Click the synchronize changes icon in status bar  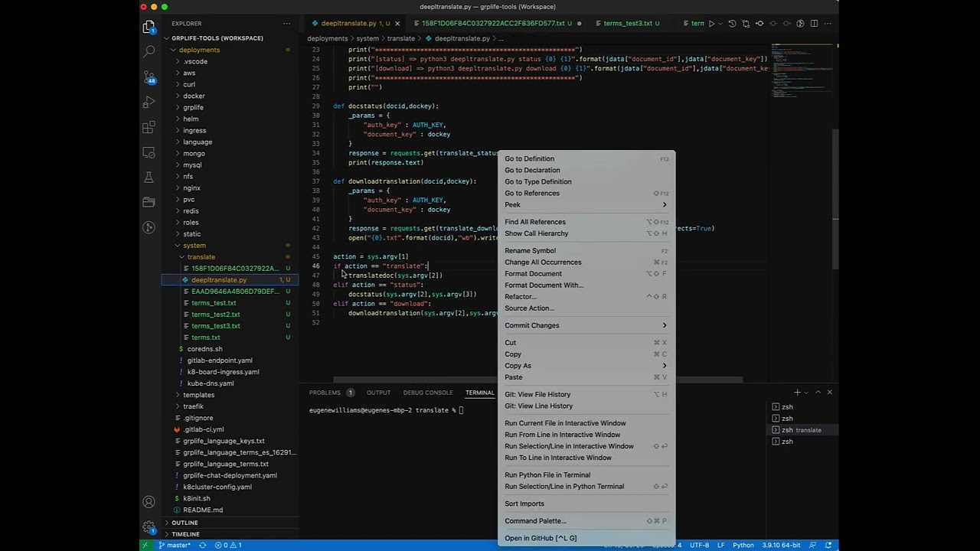click(x=202, y=545)
